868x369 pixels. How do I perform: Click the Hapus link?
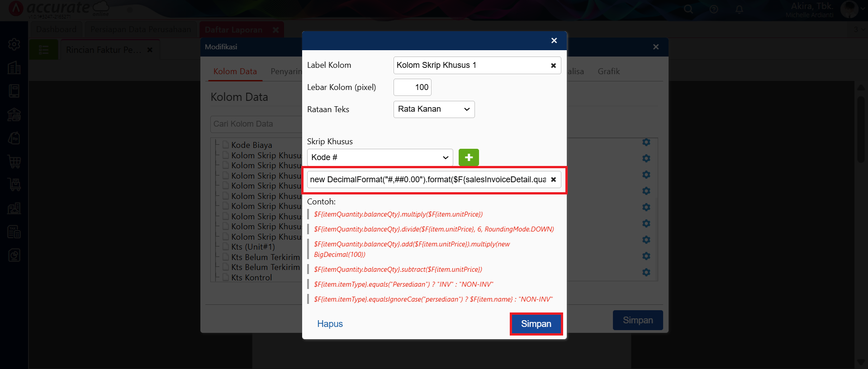[x=330, y=324]
